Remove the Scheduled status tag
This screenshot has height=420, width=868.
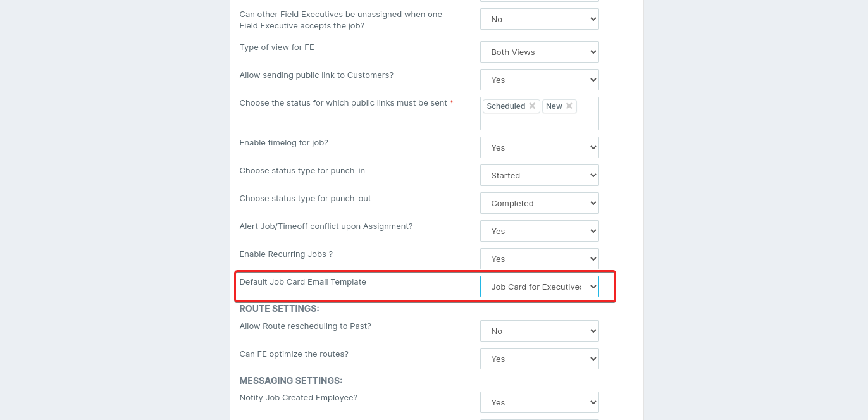pos(532,106)
